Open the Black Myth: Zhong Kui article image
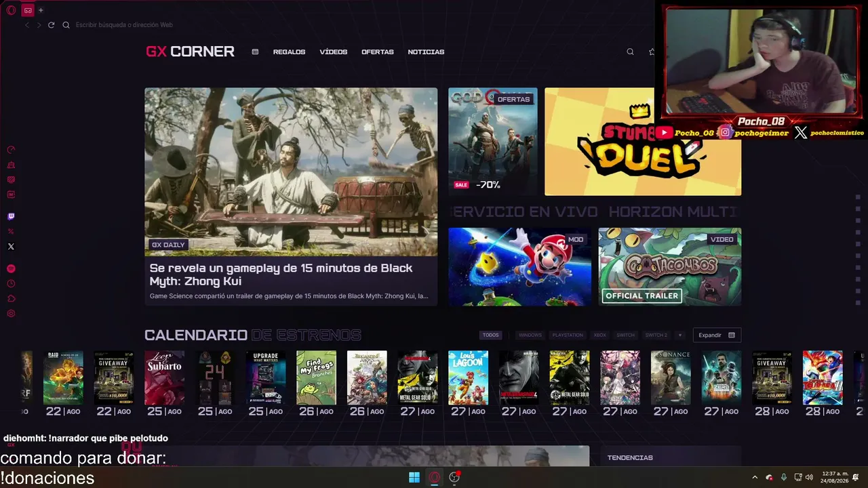Image resolution: width=868 pixels, height=488 pixels. [x=291, y=171]
